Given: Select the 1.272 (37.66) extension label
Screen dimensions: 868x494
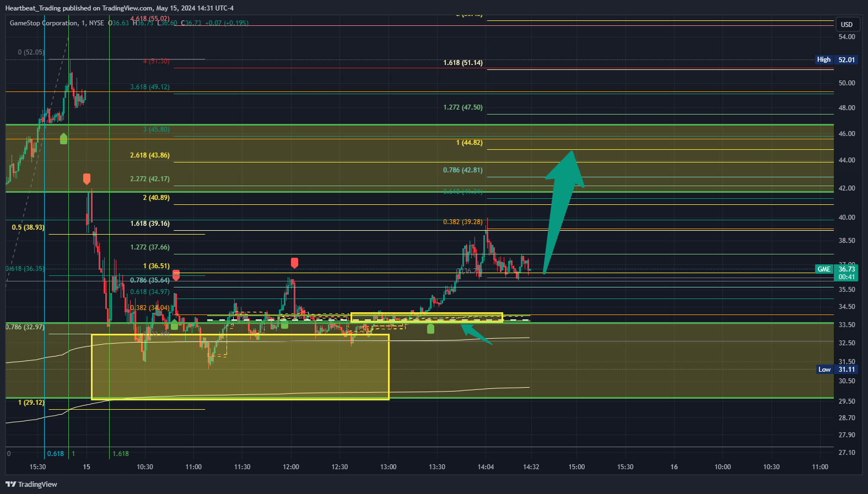Looking at the screenshot, I should 149,247.
